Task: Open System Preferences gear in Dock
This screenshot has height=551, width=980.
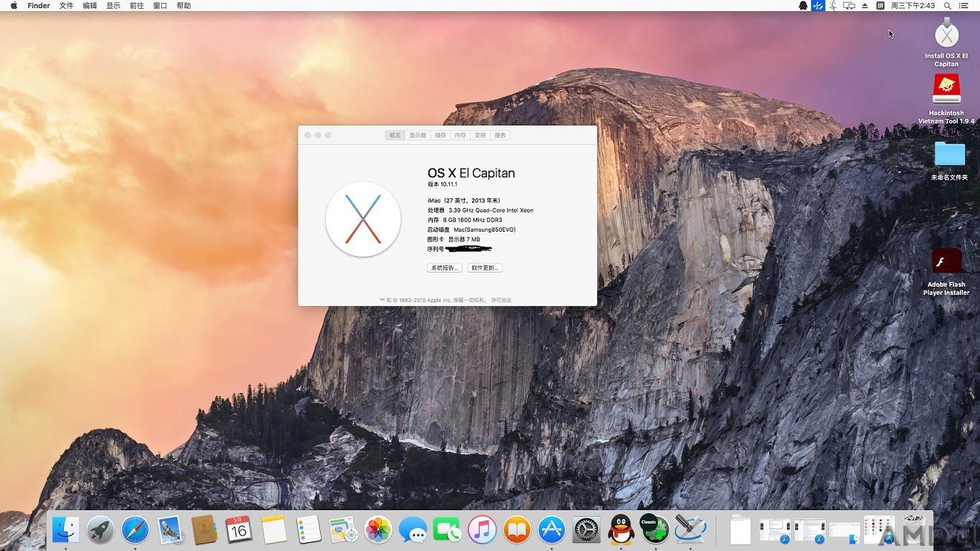Action: [586, 530]
